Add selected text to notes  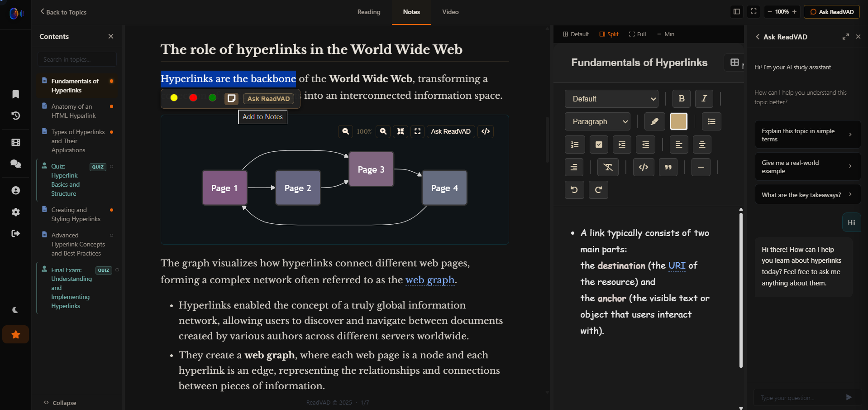(231, 98)
